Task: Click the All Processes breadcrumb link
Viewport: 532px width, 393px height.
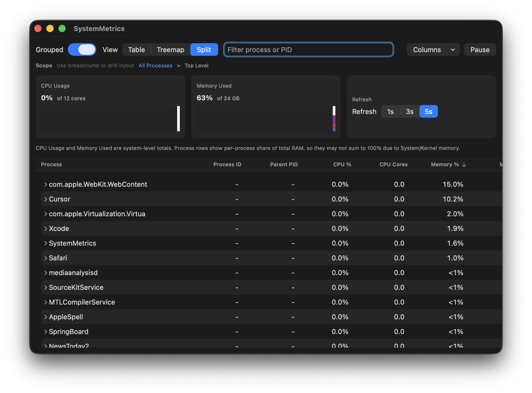Action: click(x=155, y=66)
